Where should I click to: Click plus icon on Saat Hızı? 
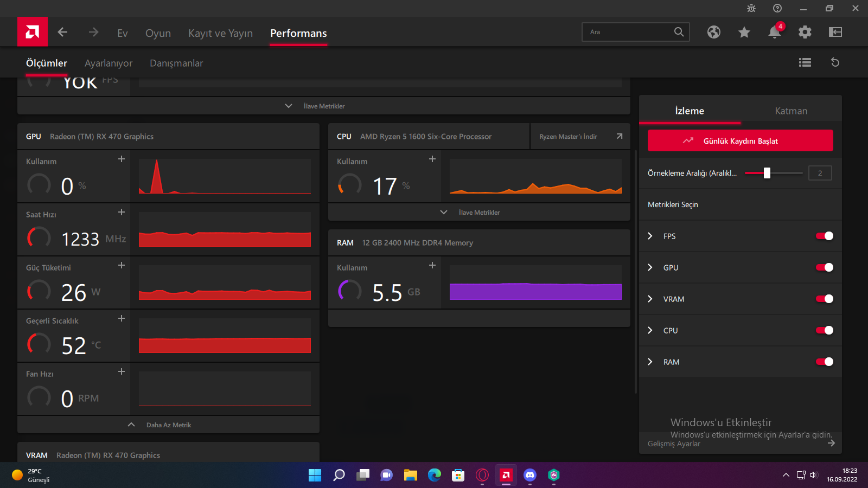click(x=122, y=212)
